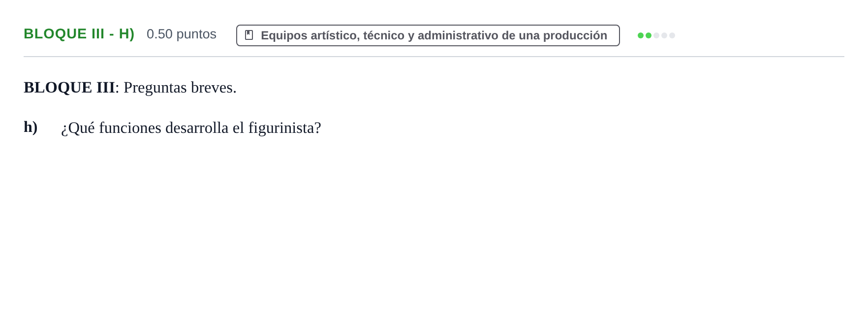Click the word puntos beside 0.50

tap(196, 34)
